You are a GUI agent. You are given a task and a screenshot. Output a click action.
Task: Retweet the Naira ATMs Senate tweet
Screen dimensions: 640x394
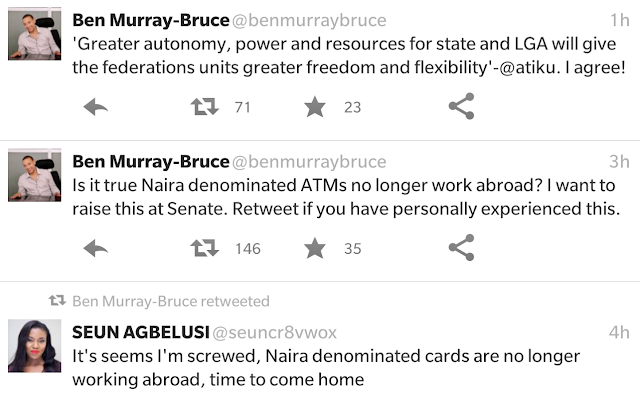tap(204, 248)
